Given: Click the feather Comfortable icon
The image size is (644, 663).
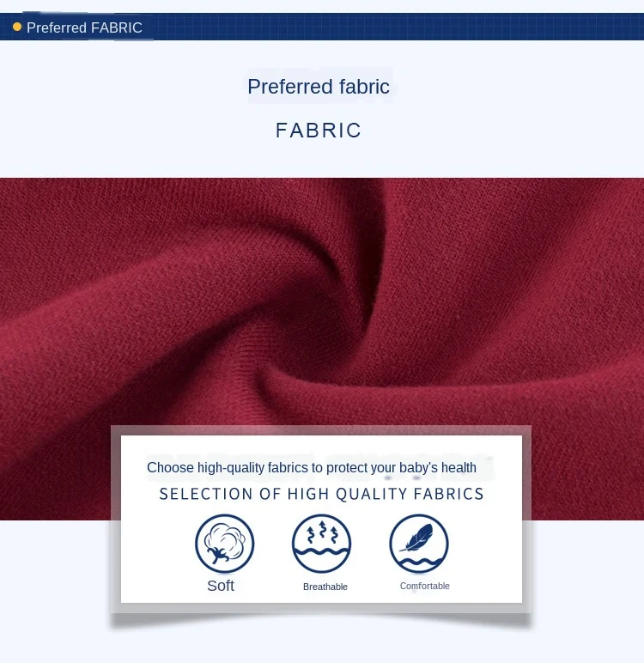Looking at the screenshot, I should [x=419, y=544].
